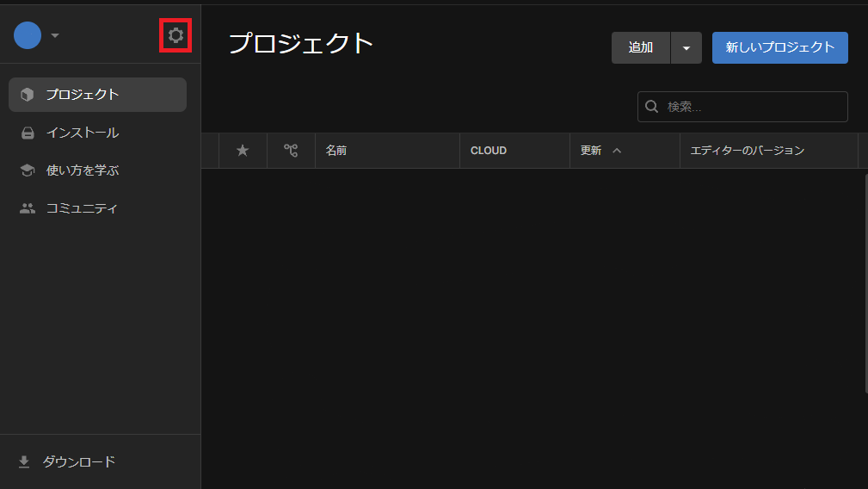Focus the 検索 search field
This screenshot has height=489, width=868.
pyautogui.click(x=743, y=107)
